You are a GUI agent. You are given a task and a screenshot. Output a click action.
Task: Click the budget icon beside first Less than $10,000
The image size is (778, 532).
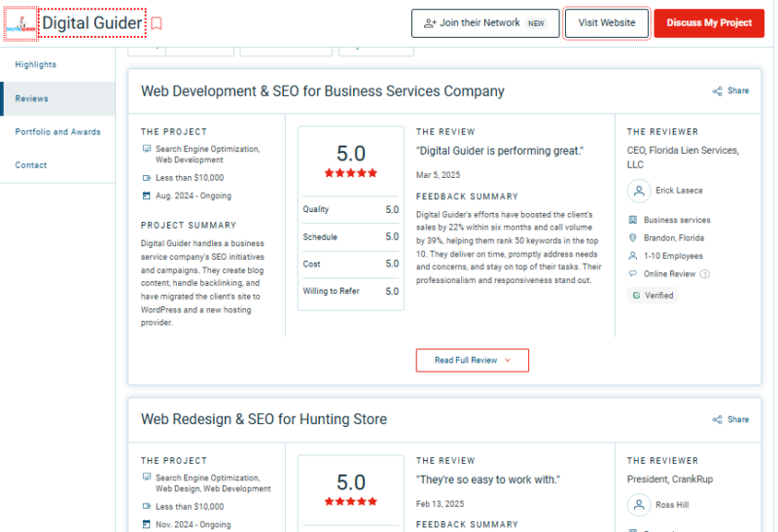click(147, 178)
